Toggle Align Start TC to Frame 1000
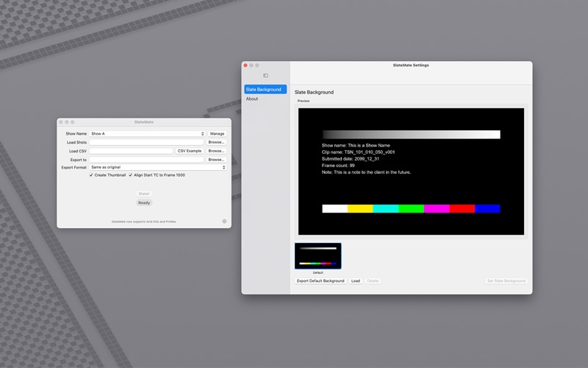588x368 pixels. coord(131,175)
